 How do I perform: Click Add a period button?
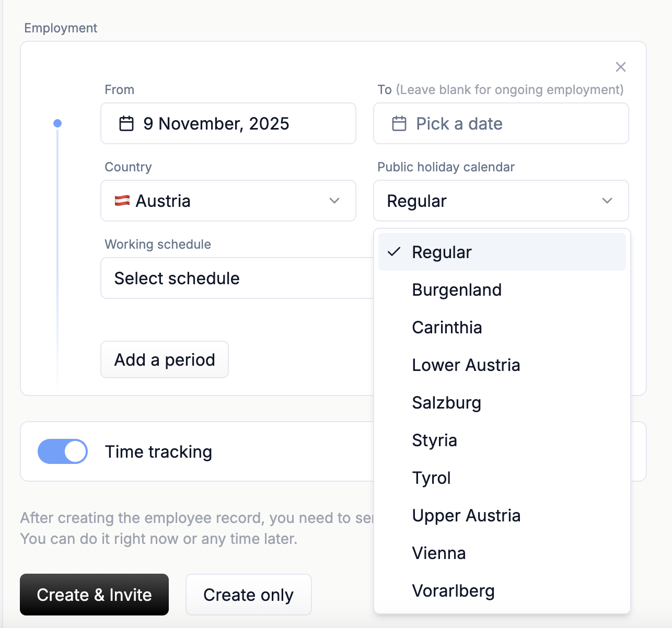[165, 359]
